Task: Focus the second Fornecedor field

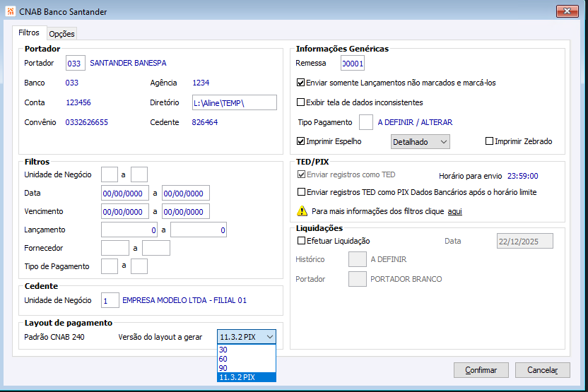Action: pyautogui.click(x=156, y=248)
